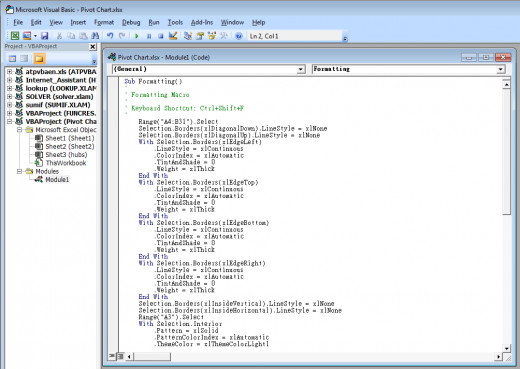Expand the SOLVER (solver.xlam) project node

click(x=10, y=97)
